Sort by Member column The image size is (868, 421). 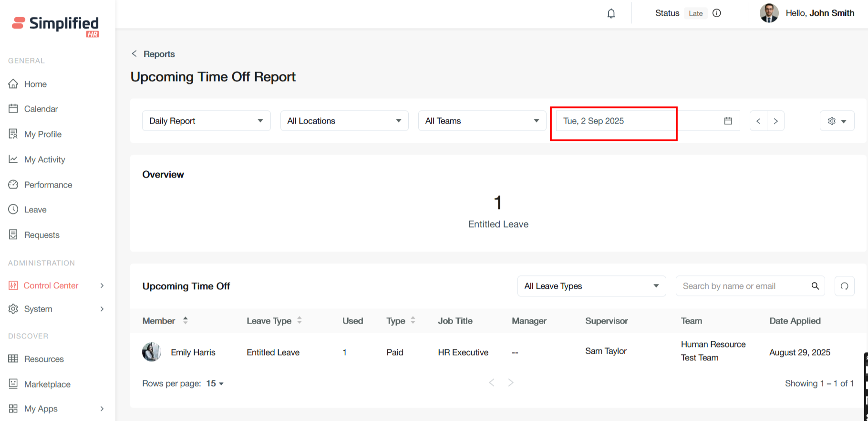[x=185, y=321]
